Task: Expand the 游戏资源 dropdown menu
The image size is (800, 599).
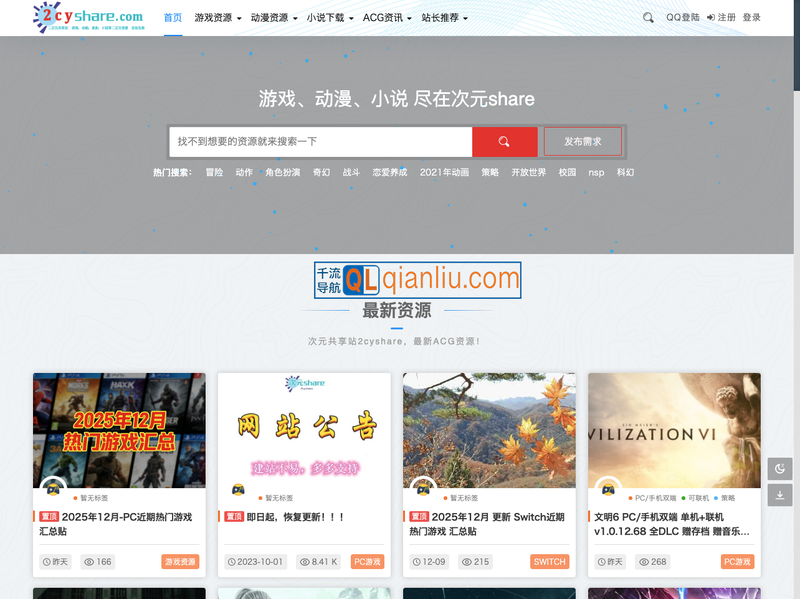Action: [215, 17]
